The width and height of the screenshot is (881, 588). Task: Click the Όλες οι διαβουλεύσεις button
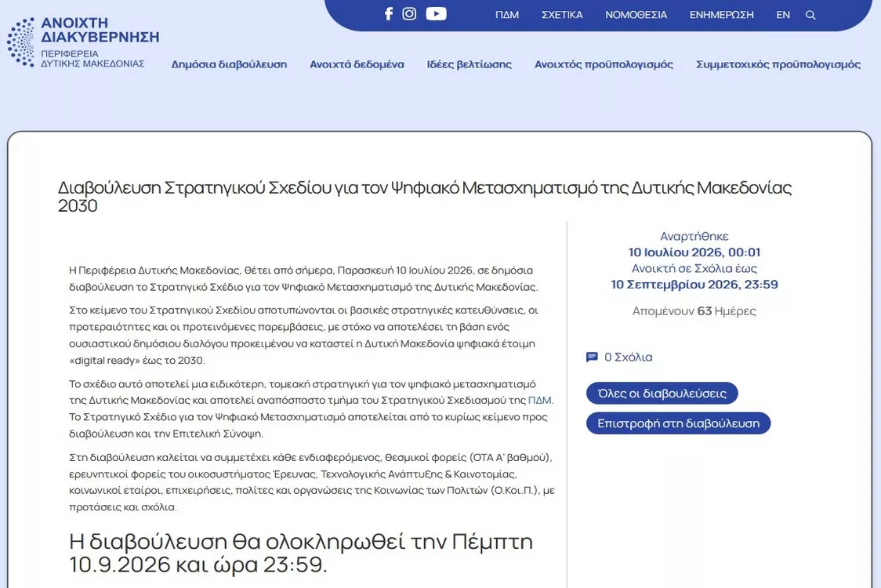662,393
